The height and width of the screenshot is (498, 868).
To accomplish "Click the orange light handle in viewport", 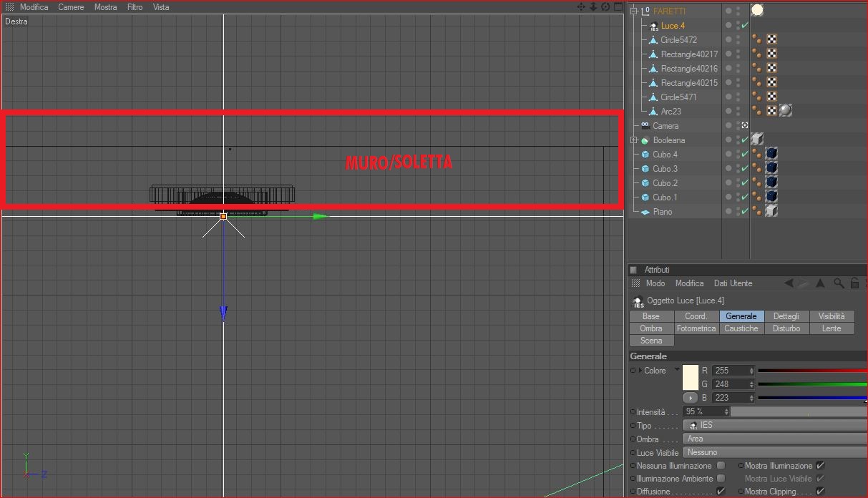I will click(223, 216).
